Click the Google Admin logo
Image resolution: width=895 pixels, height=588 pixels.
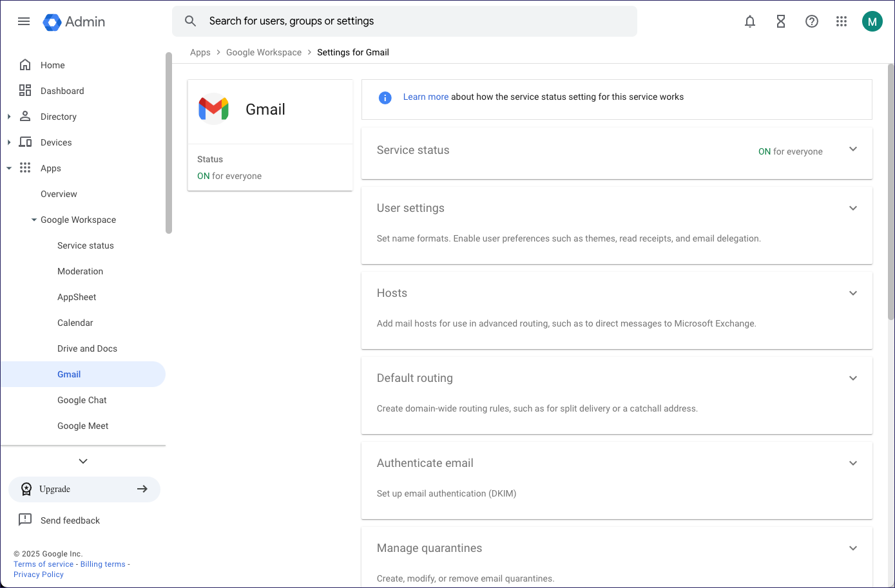click(x=74, y=21)
